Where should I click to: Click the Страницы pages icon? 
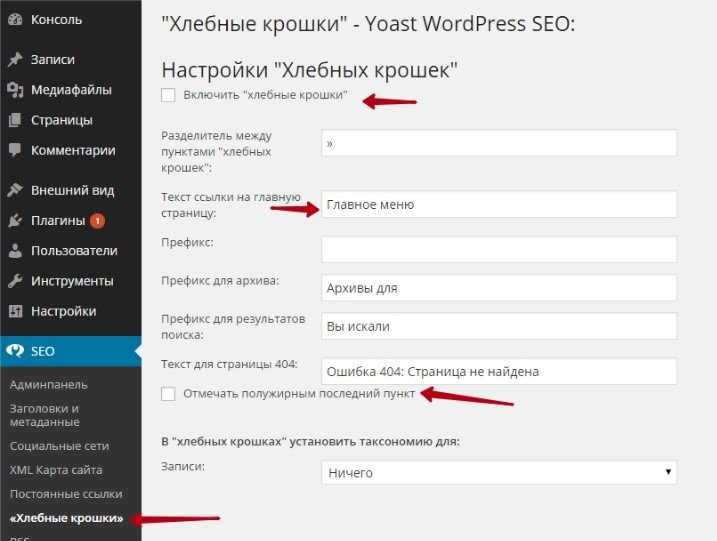coord(15,120)
